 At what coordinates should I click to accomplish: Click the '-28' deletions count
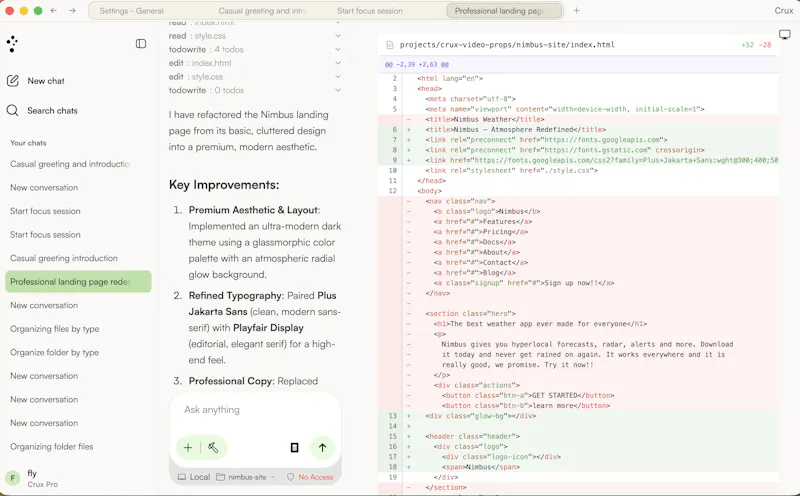pos(765,45)
